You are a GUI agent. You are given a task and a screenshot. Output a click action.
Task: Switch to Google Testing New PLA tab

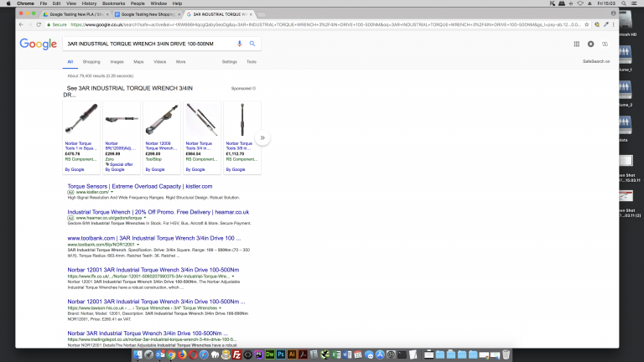(76, 14)
